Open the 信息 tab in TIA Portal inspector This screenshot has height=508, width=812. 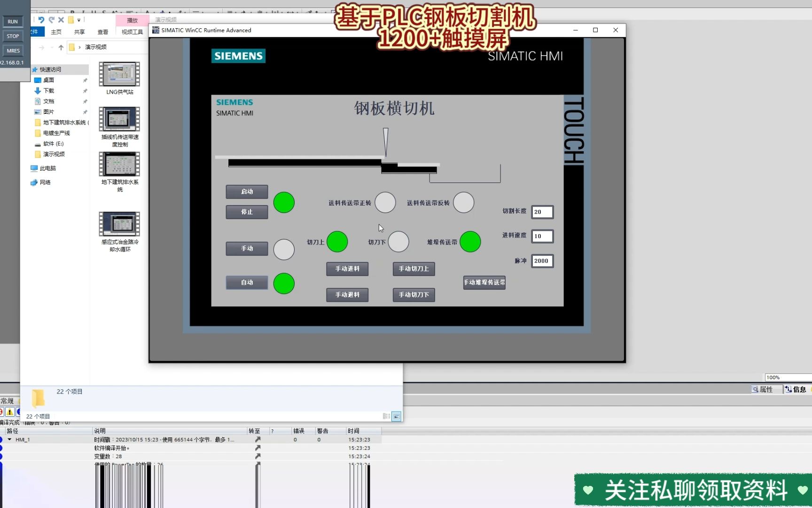coord(796,389)
